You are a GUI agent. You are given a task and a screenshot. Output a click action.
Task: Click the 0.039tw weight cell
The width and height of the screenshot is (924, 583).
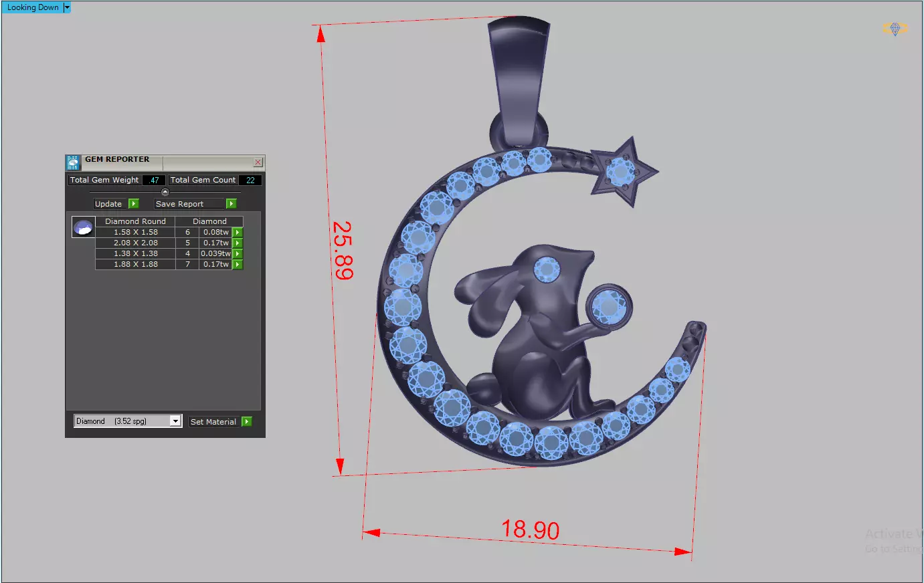(216, 253)
